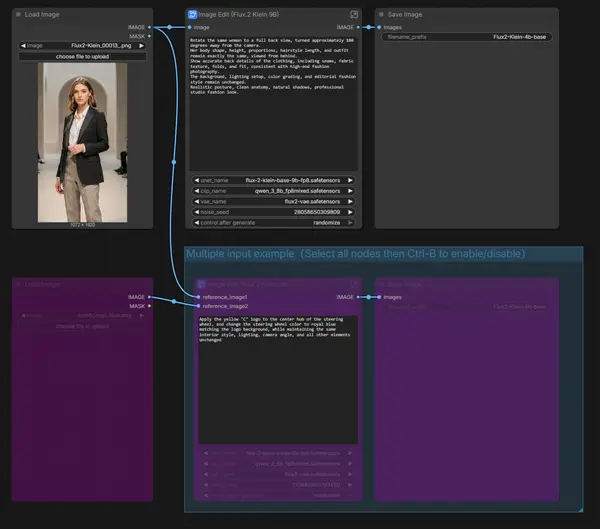600x529 pixels.
Task: Click the group resize handle at bottom-right corner
Action: tap(580, 509)
